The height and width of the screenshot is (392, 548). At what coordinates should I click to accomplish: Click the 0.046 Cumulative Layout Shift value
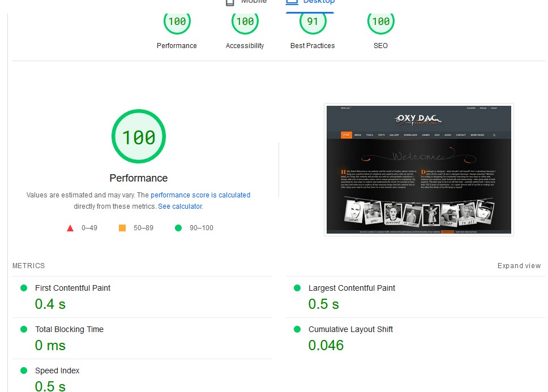click(326, 345)
